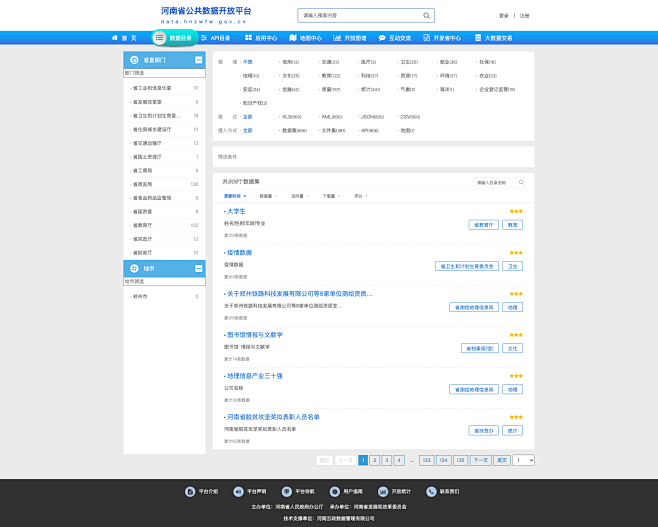Click the 互动交流 chat bubble icon
This screenshot has height=527, width=658.
pos(382,38)
